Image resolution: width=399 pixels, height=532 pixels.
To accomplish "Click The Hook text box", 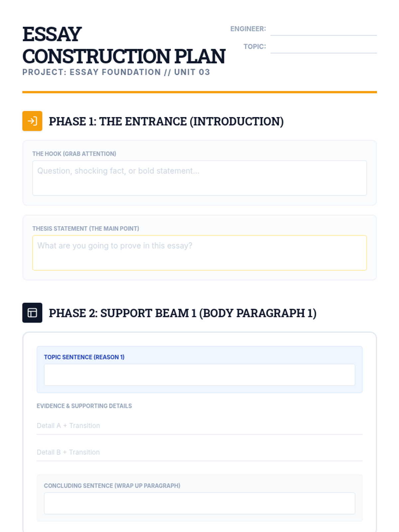I will [199, 178].
